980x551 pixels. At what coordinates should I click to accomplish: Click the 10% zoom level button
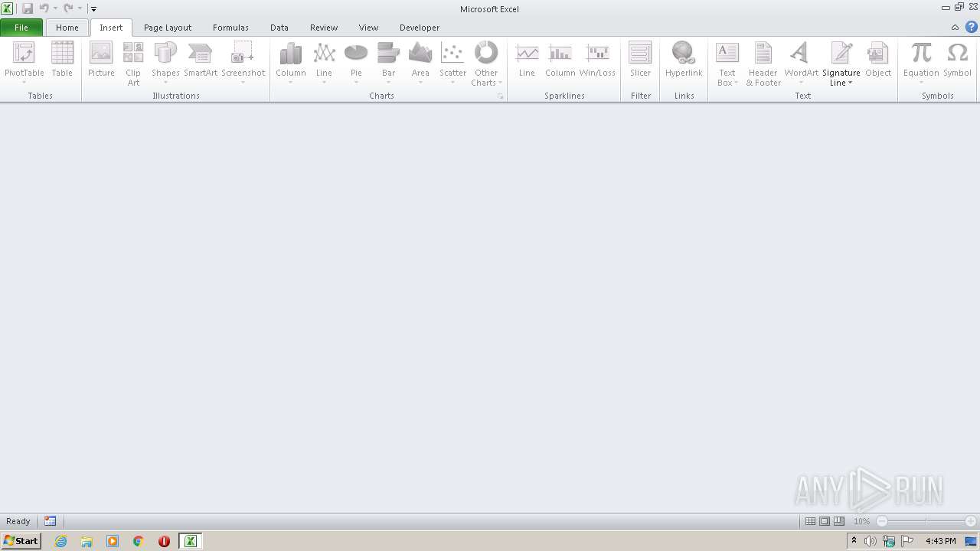(861, 521)
